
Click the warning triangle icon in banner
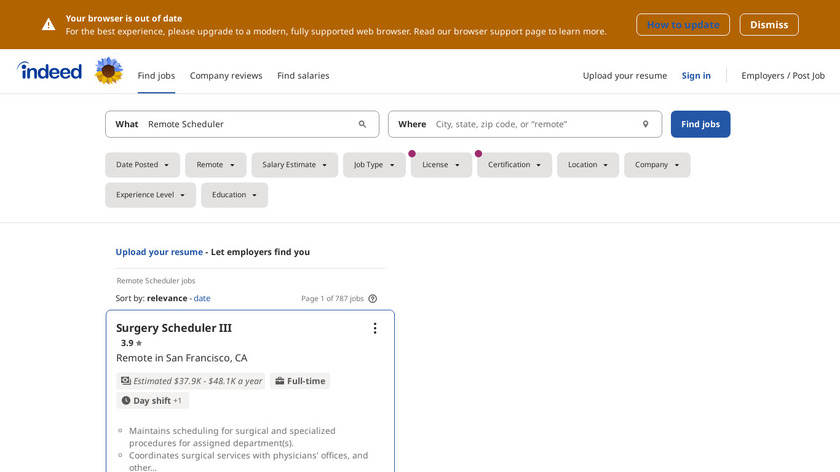click(x=48, y=24)
